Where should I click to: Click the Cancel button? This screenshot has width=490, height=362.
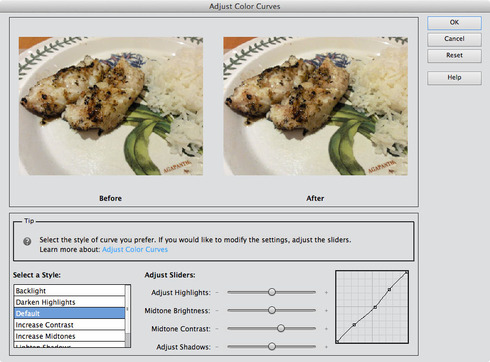coord(454,39)
